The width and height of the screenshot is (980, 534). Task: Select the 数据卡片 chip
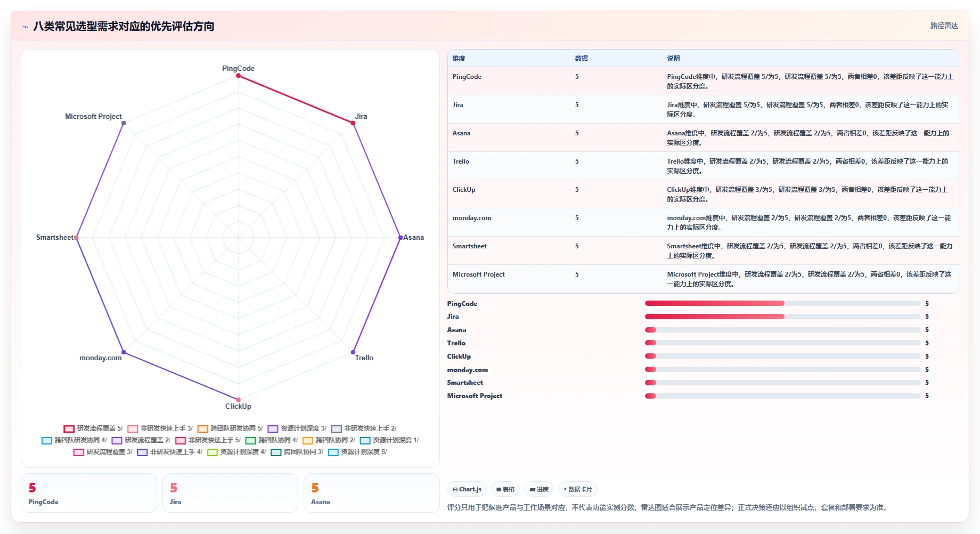[x=578, y=489]
